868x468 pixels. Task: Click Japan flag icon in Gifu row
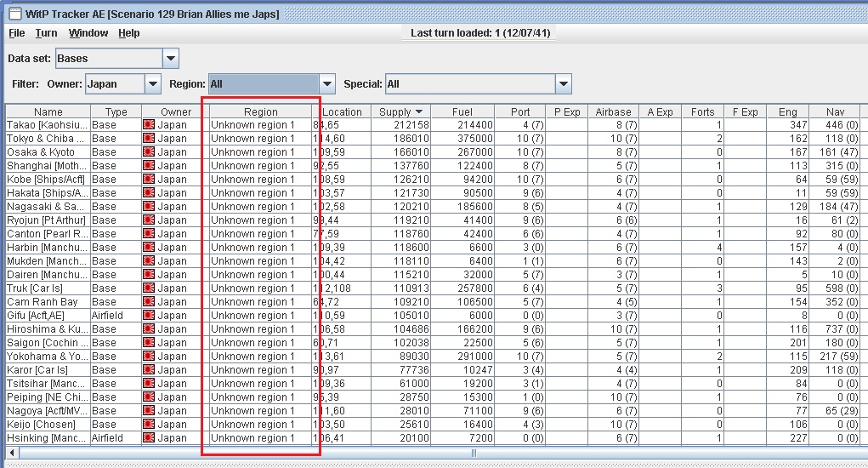[x=149, y=315]
